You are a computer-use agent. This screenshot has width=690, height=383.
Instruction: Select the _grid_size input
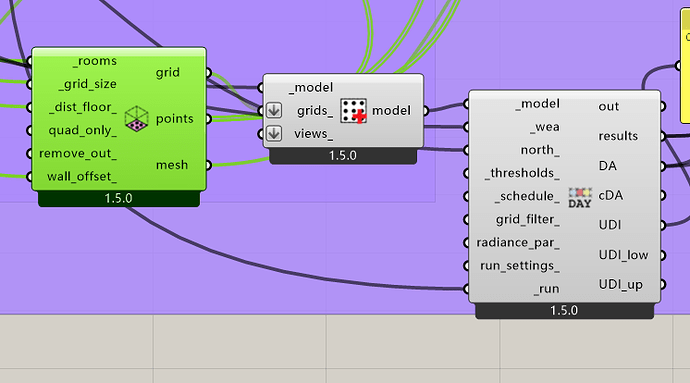[x=88, y=84]
